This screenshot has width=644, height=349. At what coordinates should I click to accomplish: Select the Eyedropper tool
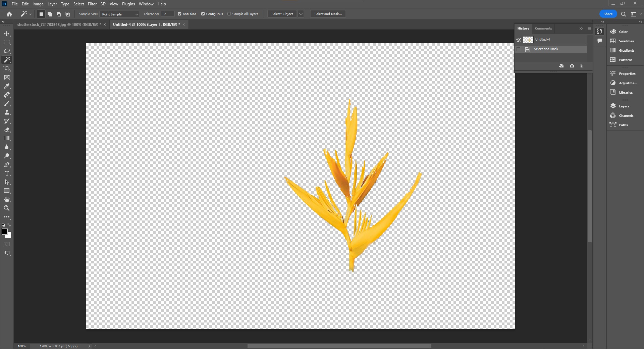[7, 86]
